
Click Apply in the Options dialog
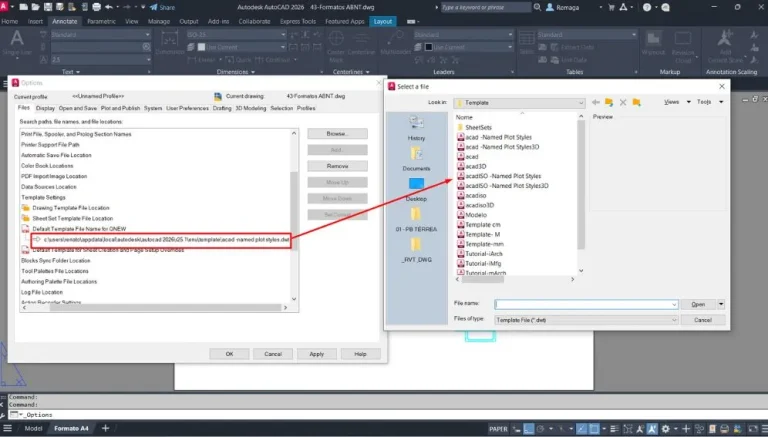point(316,354)
